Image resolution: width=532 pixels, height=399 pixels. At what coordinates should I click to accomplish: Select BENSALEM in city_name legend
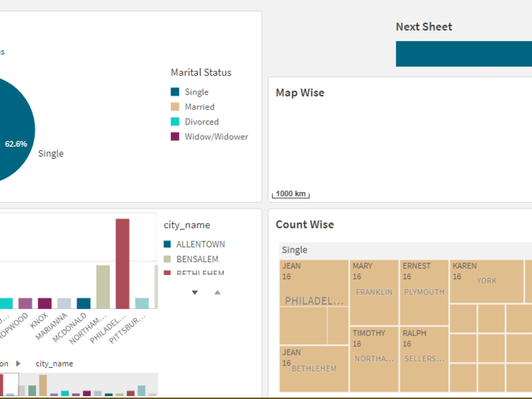[x=191, y=259]
